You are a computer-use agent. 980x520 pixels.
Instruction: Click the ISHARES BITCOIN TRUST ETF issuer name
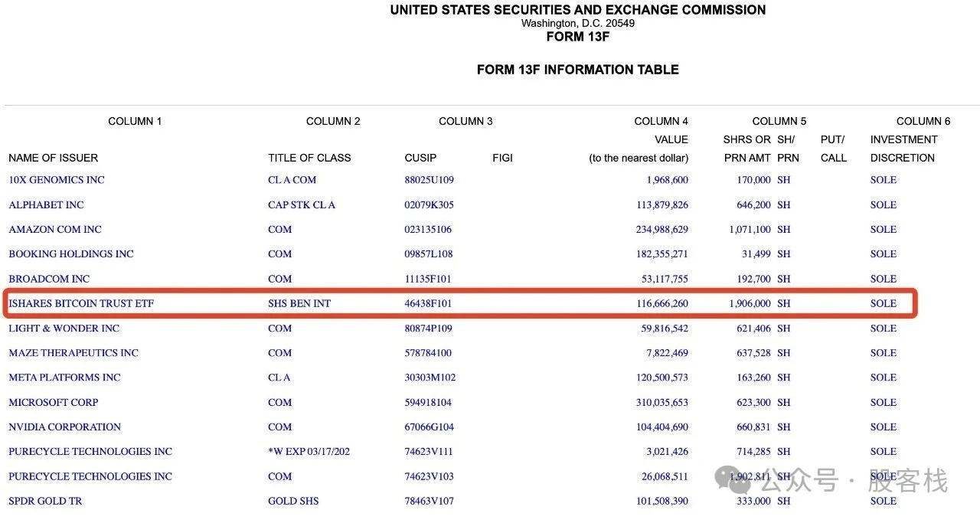(81, 303)
